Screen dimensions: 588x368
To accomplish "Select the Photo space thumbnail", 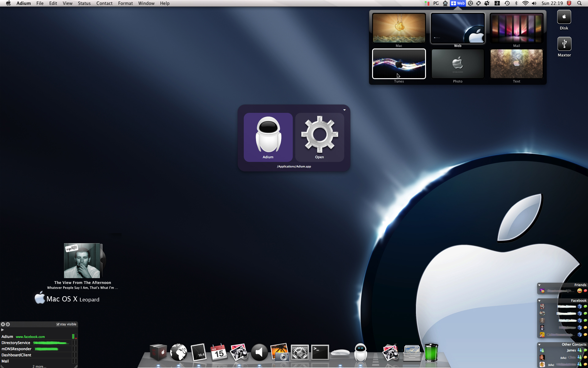I will click(x=458, y=64).
